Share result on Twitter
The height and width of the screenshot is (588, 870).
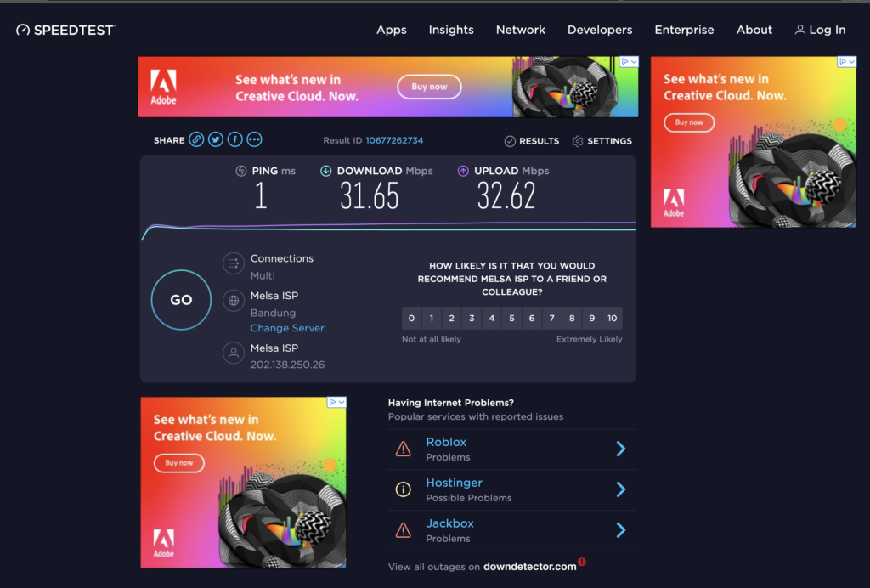[x=216, y=139]
